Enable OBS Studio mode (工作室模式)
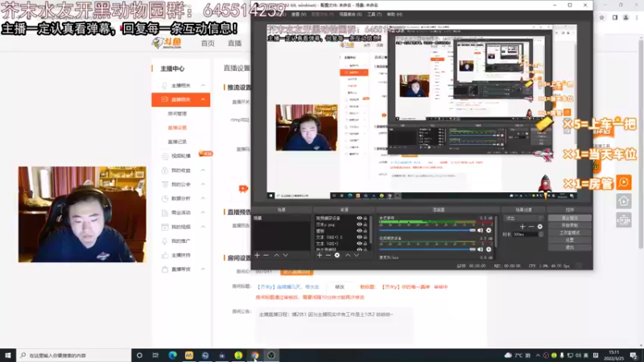Image resolution: width=644 pixels, height=362 pixels. (570, 232)
